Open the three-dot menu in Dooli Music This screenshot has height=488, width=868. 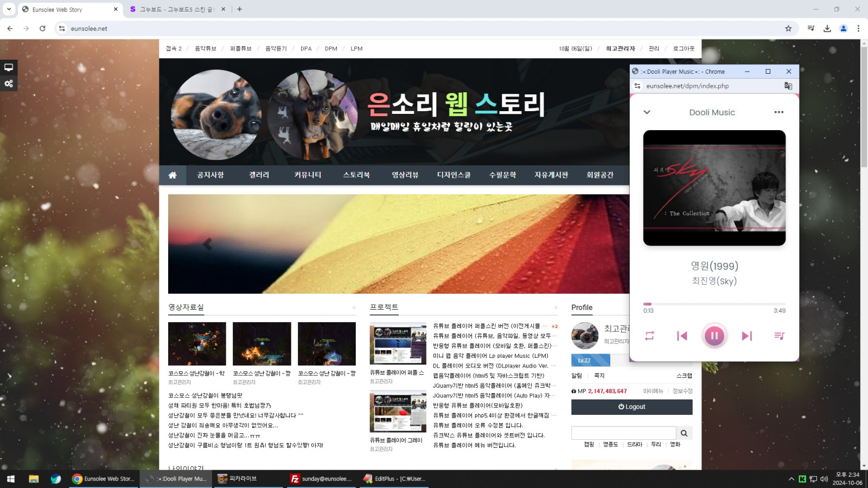778,112
